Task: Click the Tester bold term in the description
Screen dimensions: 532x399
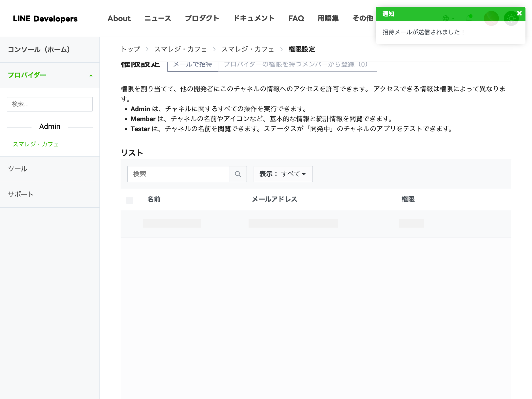Action: point(140,129)
